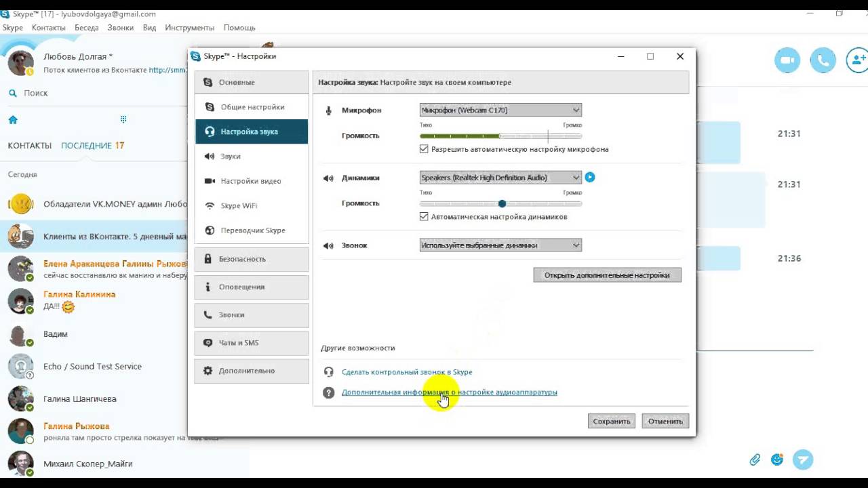
Task: Open chat with Галина Рыжова
Action: point(94,431)
